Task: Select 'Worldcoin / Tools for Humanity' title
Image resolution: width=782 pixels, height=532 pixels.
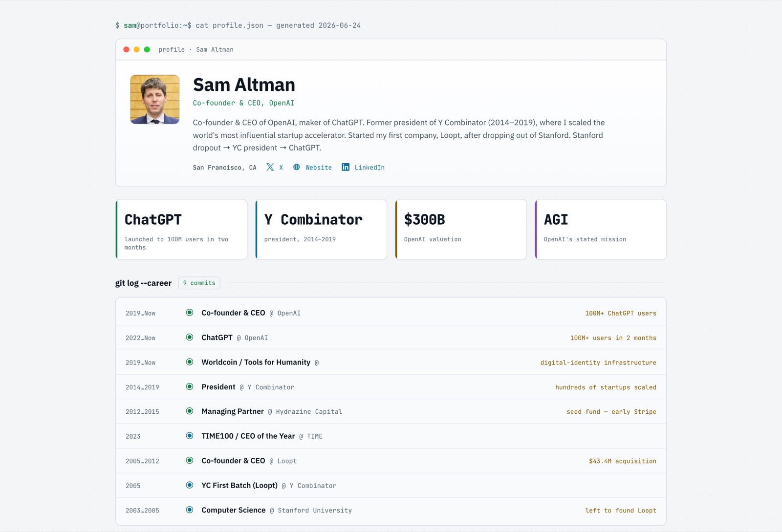Action: (x=256, y=362)
